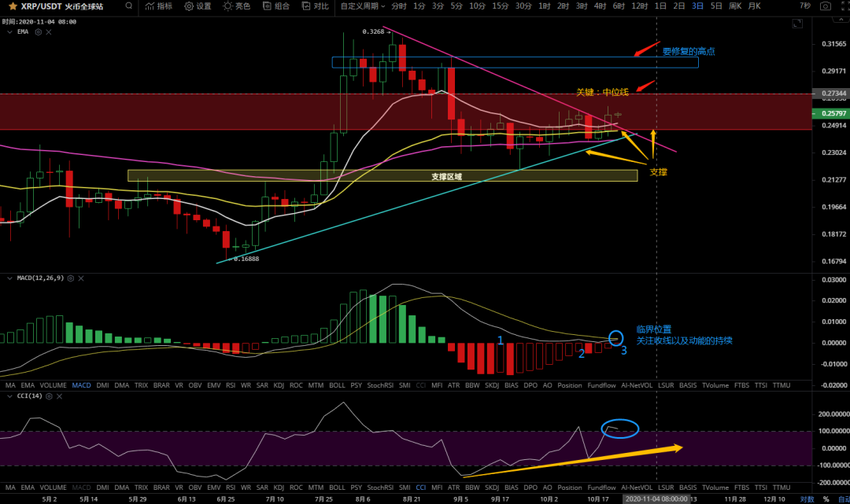The height and width of the screenshot is (504, 850).
Task: Open the symbol search magnifier
Action: (128, 6)
